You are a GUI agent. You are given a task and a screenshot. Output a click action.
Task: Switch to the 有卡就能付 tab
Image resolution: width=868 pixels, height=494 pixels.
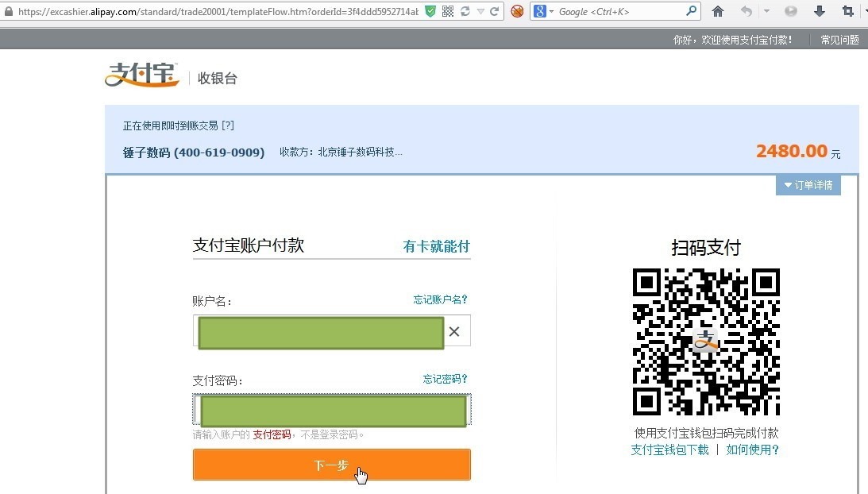436,246
